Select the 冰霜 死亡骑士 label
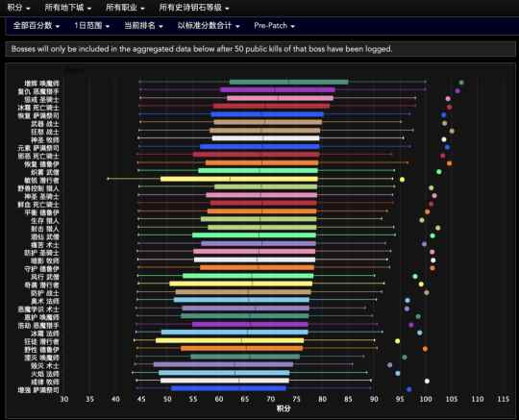519x420 pixels. 38,108
